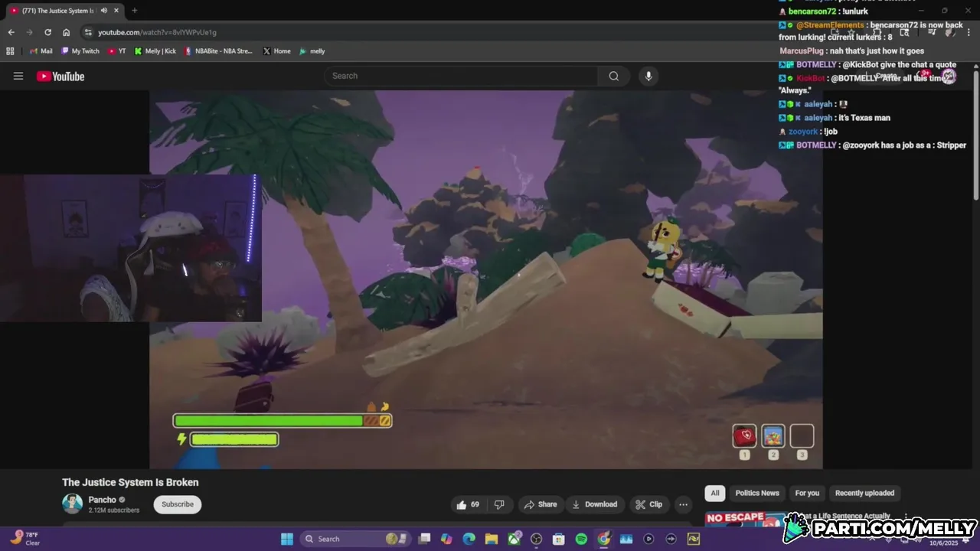Viewport: 980px width, 551px height.
Task: Open Task View on the taskbar
Action: [424, 539]
